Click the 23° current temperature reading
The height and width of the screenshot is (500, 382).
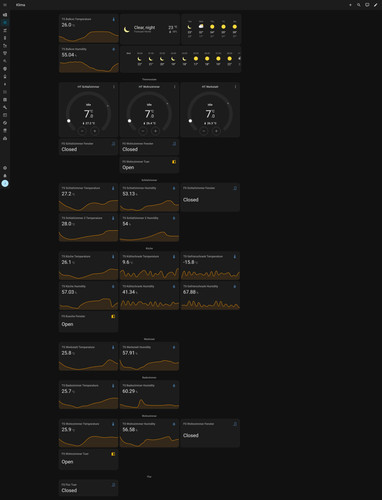point(172,28)
